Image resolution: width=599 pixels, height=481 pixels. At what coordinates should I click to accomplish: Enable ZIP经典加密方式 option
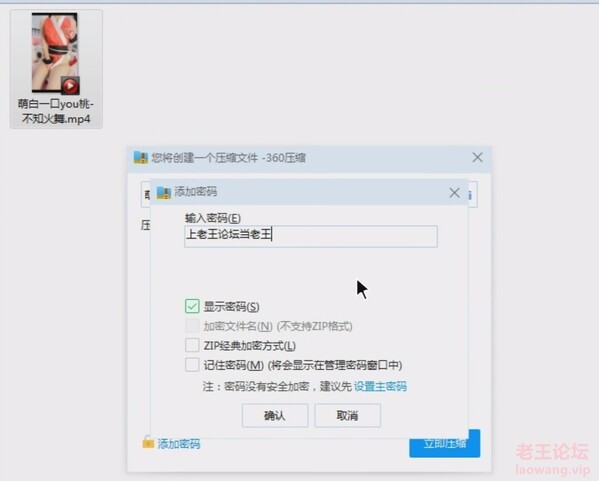[x=192, y=345]
